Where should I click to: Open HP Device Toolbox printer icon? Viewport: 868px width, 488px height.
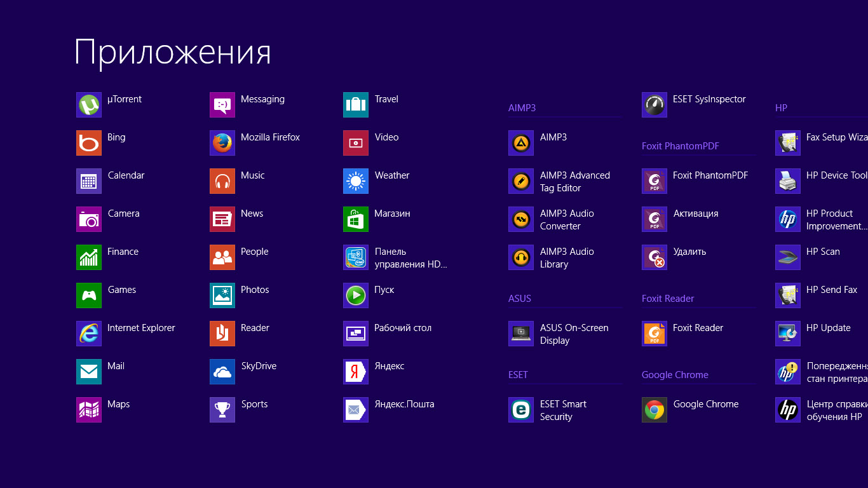pyautogui.click(x=788, y=181)
